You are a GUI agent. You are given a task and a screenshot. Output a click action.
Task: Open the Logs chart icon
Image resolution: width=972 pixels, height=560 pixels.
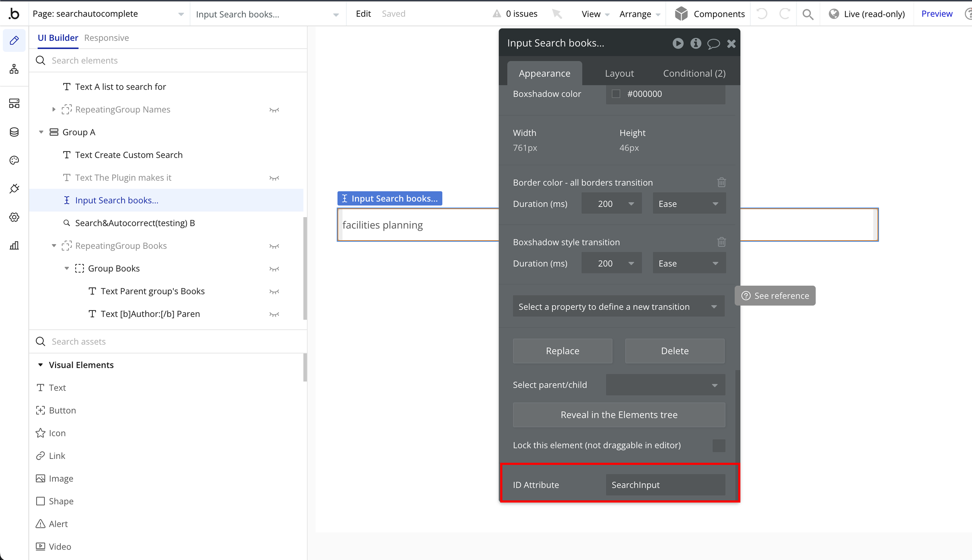14,245
